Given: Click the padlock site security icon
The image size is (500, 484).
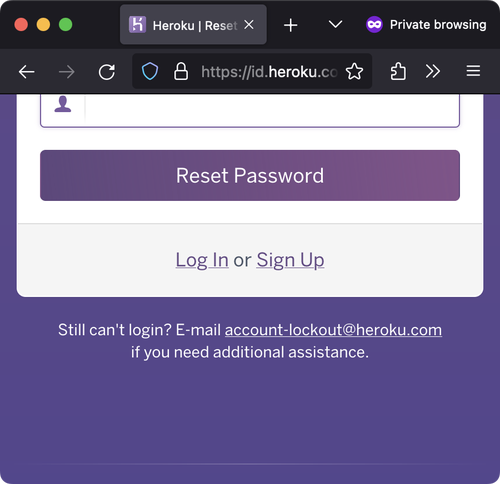Looking at the screenshot, I should (181, 71).
